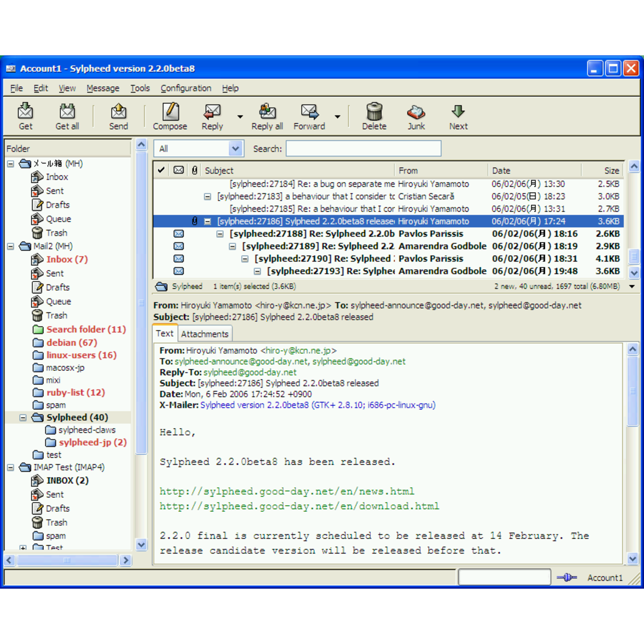Select the Search folder (11)
644x644 pixels.
click(86, 329)
